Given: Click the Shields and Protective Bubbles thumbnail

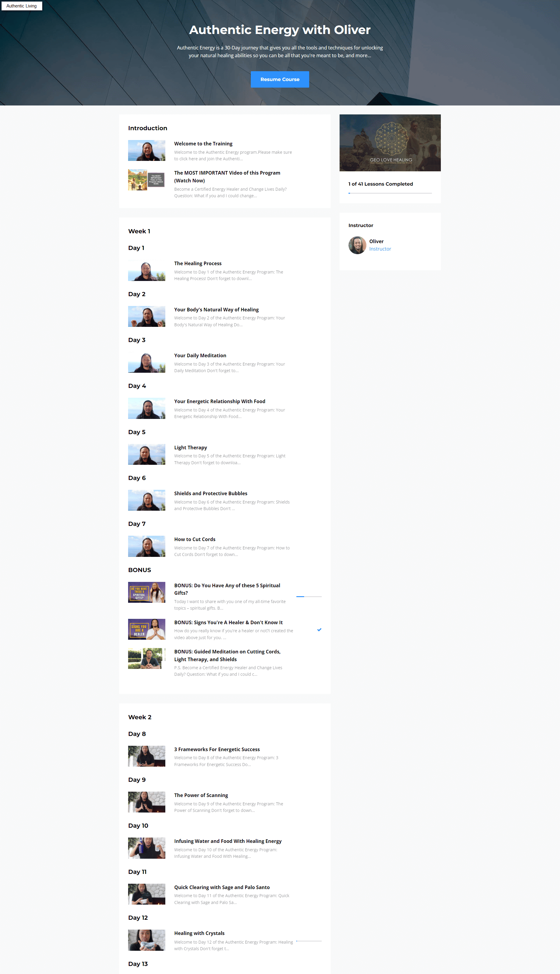Looking at the screenshot, I should [147, 500].
